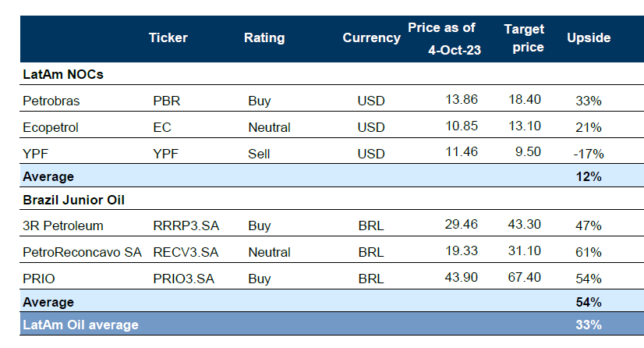This screenshot has height=348, width=644.
Task: Select the LatAm NOCs section heading
Action: pyautogui.click(x=63, y=74)
